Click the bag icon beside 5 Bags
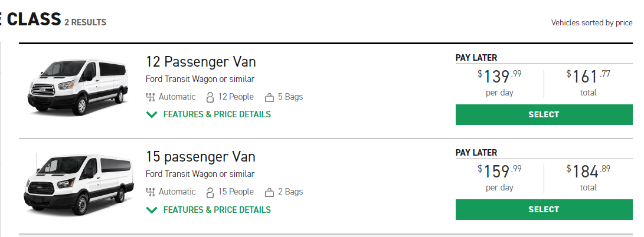 tap(269, 98)
